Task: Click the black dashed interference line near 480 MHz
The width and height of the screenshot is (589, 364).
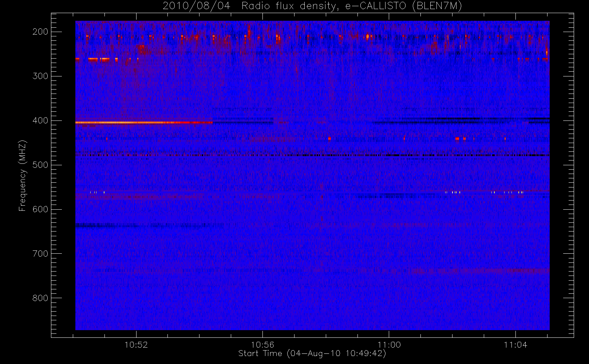Action: [x=312, y=155]
